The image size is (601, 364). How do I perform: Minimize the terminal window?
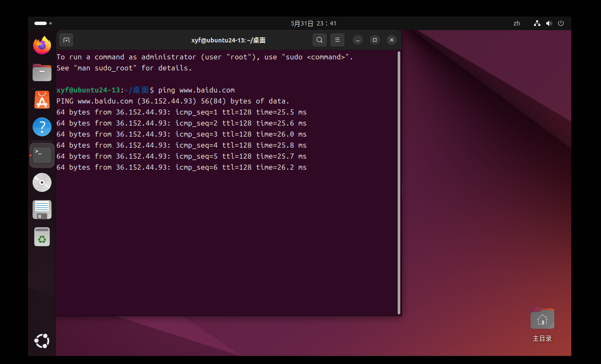(358, 40)
